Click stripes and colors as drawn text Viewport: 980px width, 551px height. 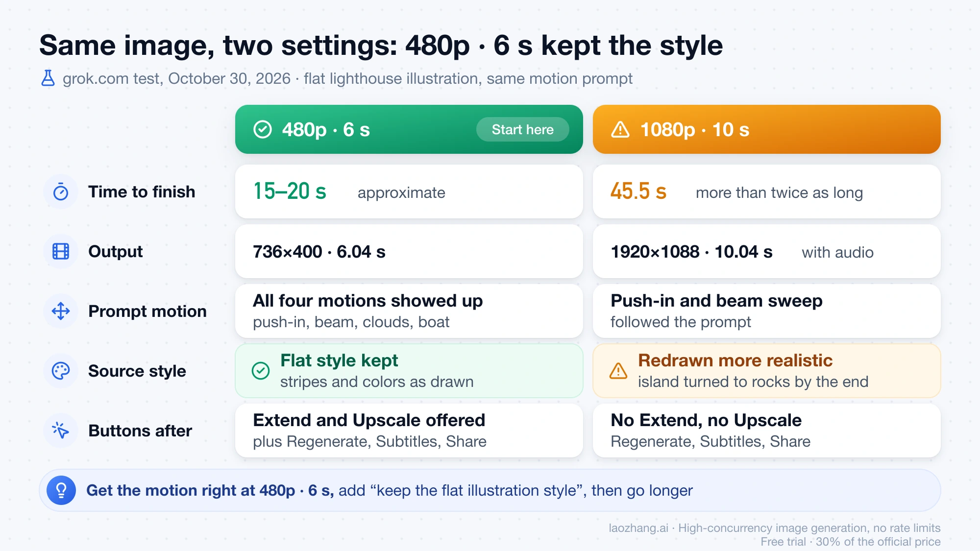(x=377, y=382)
